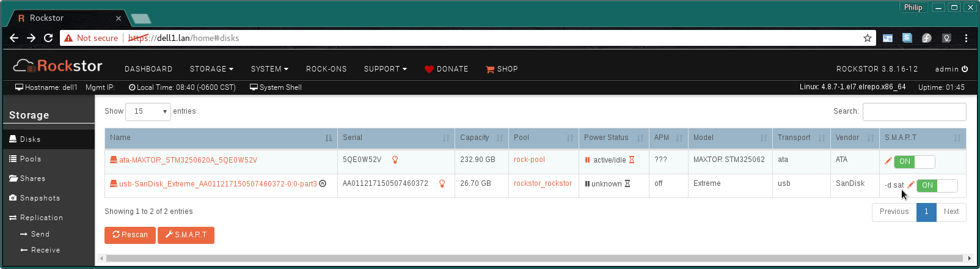Click the Rescan button
Viewport: 980px width, 269px height.
(130, 235)
